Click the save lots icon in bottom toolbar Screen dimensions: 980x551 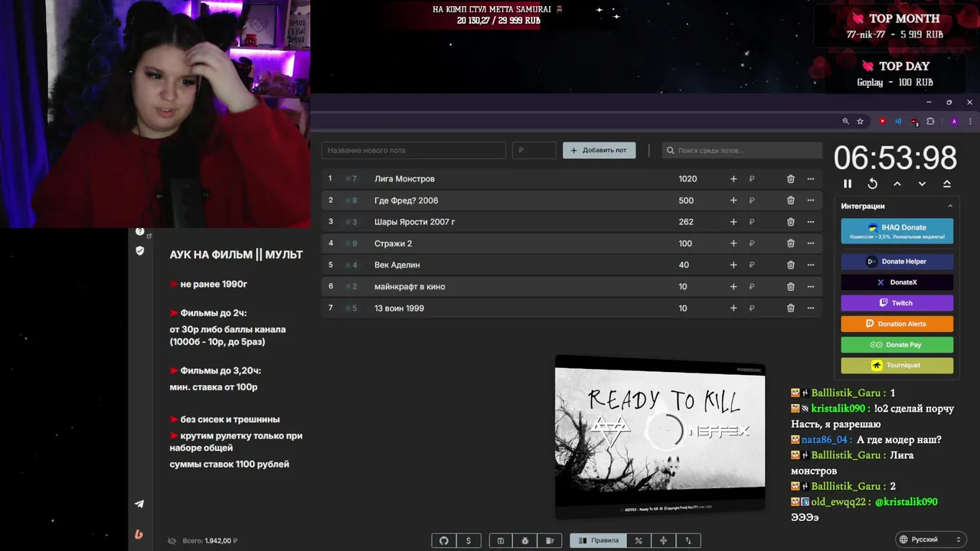coord(501,540)
